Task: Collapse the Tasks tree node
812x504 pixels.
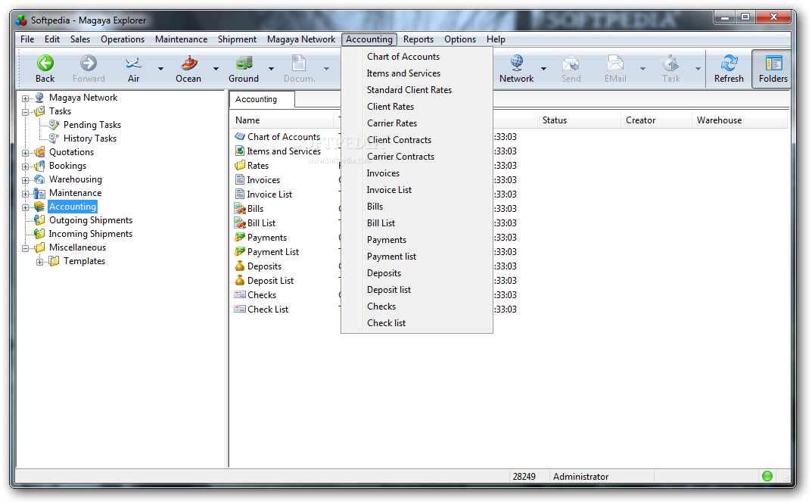Action: click(x=25, y=112)
